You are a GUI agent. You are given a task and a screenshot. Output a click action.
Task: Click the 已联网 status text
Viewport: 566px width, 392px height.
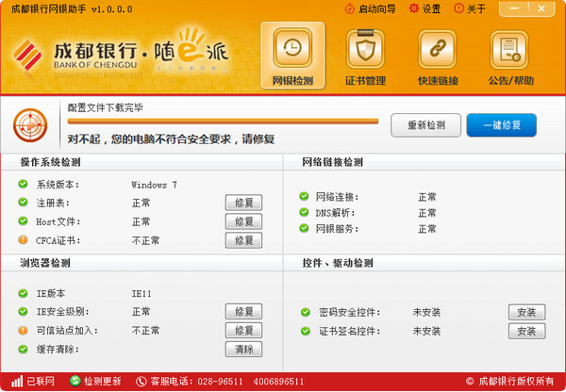pyautogui.click(x=41, y=382)
